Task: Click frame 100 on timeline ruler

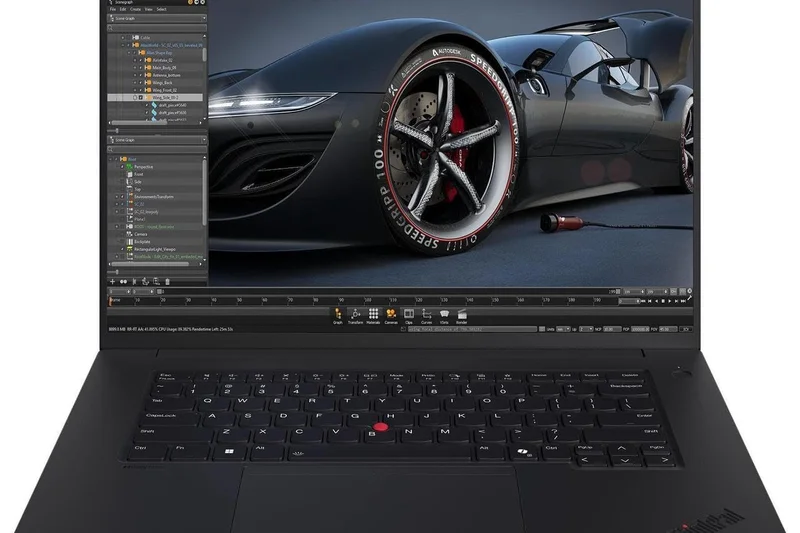Action: 367,300
